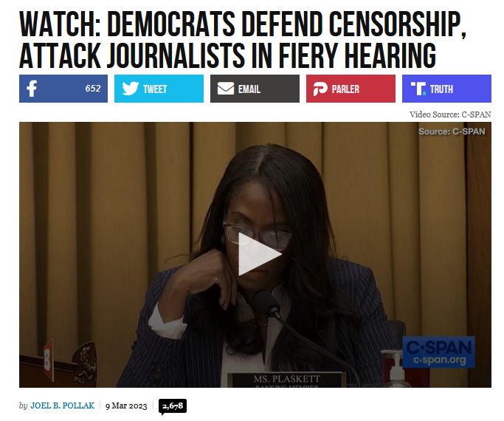Click the Breitbart B watermark in video
Image resolution: width=504 pixels, height=421 pixels.
[47, 360]
